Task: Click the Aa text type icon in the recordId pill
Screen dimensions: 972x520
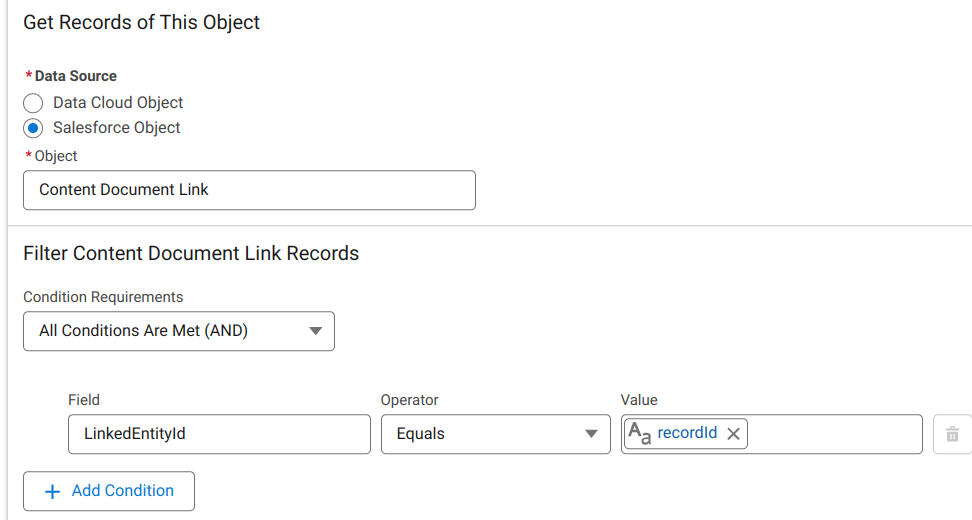Action: (640, 434)
